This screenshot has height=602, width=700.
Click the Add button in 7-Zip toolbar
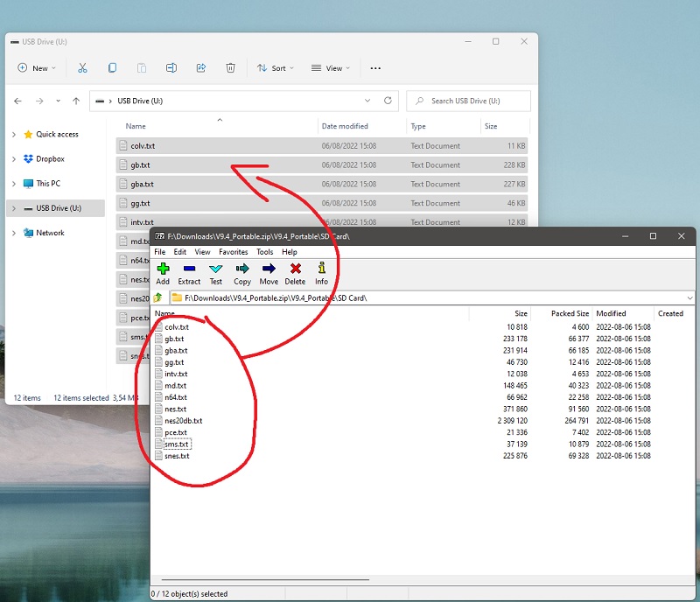[163, 274]
